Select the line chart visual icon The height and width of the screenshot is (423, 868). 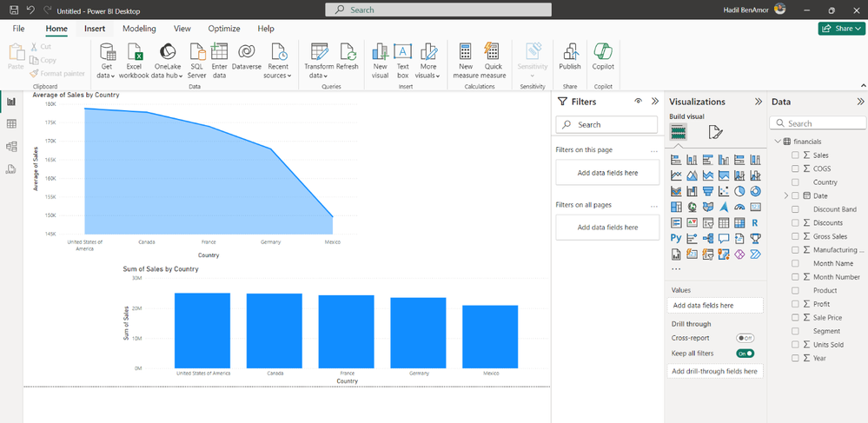676,175
